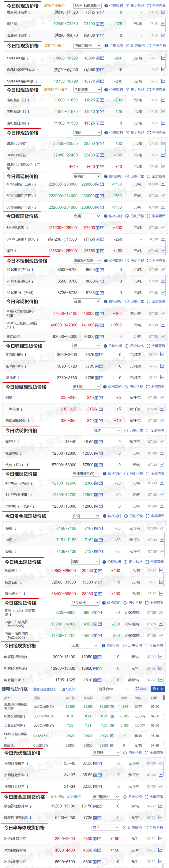
Task: Click calendar icon beside 碳酸稀土 price 29550
Action: tap(96, 570)
